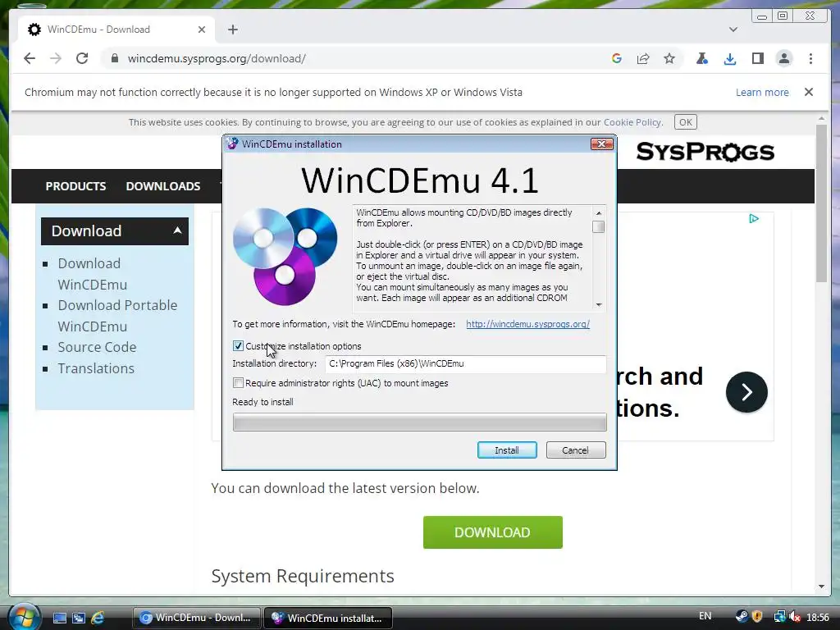The width and height of the screenshot is (840, 630).
Task: Click the 'System Requirements' heading
Action: point(303,576)
